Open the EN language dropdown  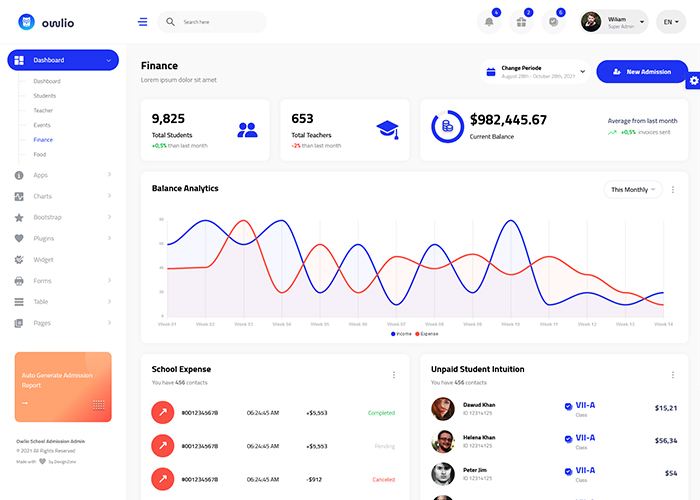(671, 22)
